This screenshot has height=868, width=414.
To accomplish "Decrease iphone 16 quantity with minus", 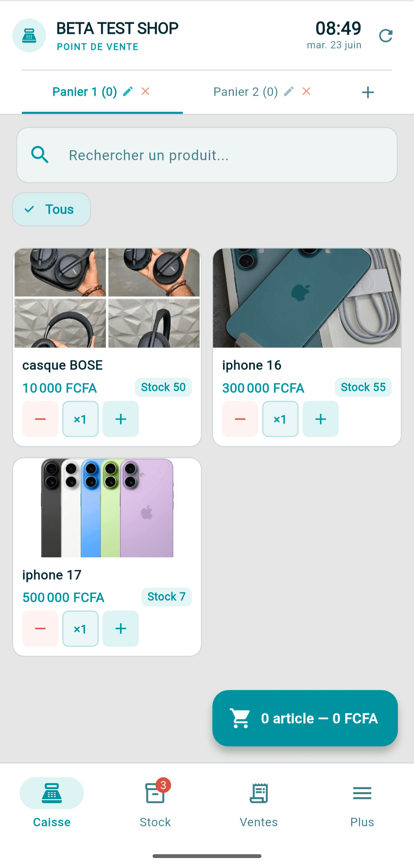I will click(x=240, y=419).
